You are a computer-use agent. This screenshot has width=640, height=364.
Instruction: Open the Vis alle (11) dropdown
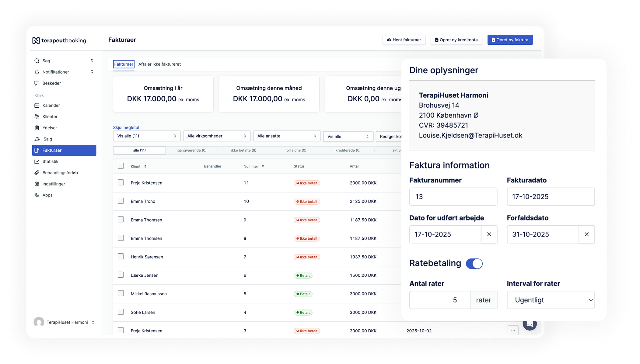tap(147, 136)
